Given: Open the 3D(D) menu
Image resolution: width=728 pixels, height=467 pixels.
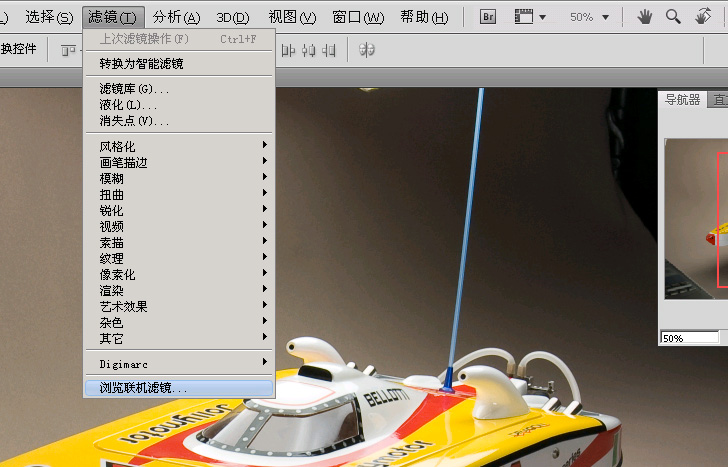Looking at the screenshot, I should (233, 18).
